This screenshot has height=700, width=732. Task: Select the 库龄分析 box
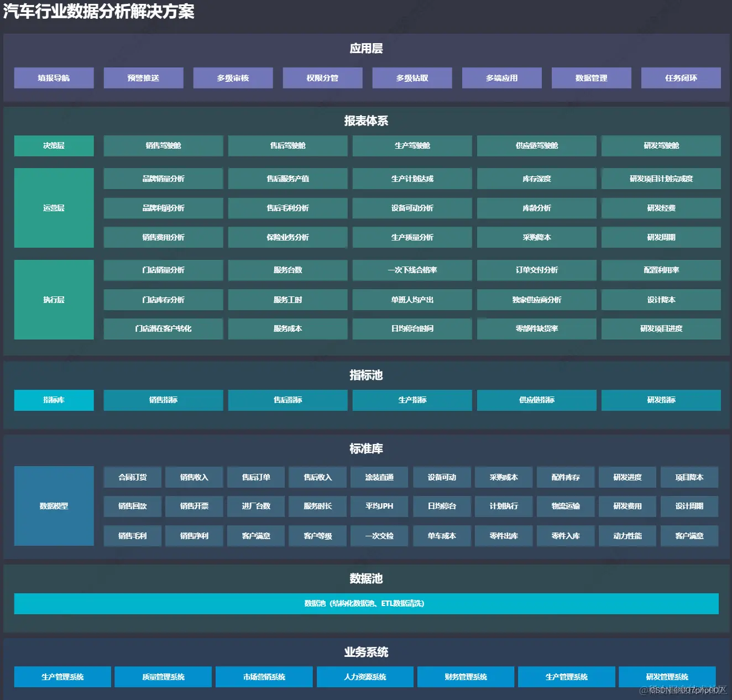point(536,208)
